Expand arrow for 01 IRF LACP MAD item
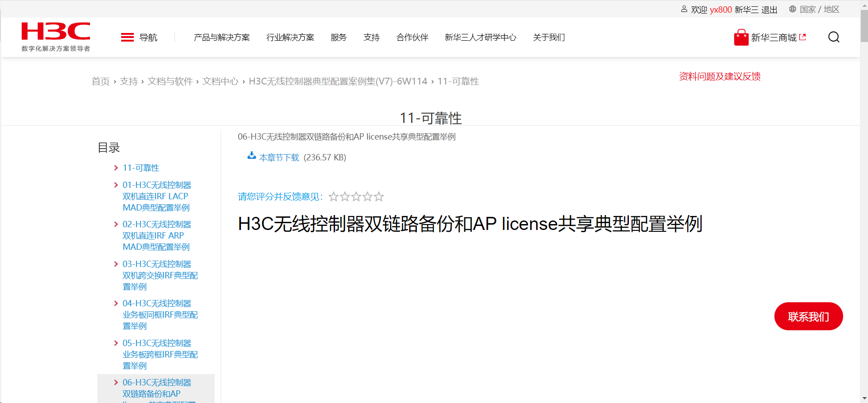868x403 pixels. tap(116, 185)
